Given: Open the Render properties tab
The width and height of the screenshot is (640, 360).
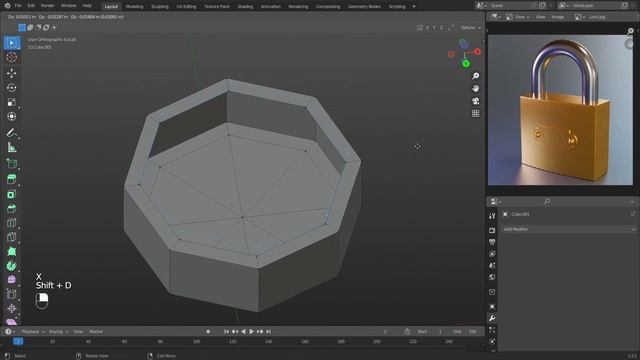Looking at the screenshot, I should click(x=492, y=230).
